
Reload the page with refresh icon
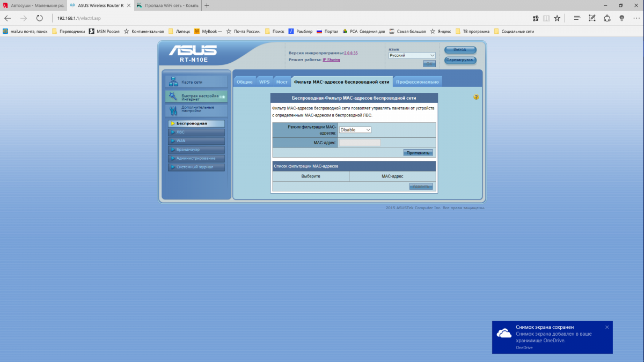39,18
